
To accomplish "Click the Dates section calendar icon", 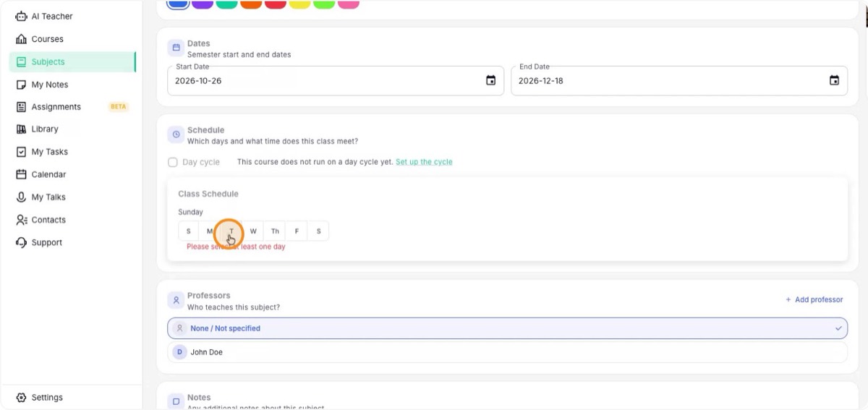I will [175, 48].
